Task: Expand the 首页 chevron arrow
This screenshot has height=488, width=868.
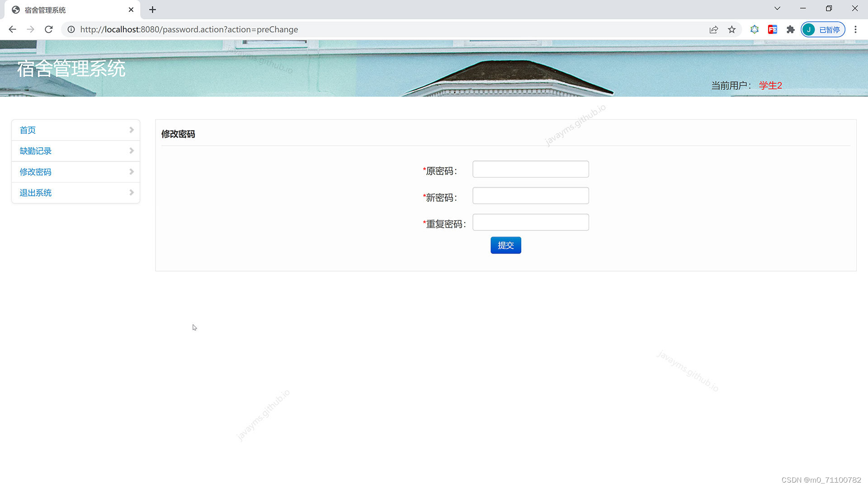Action: click(x=132, y=130)
